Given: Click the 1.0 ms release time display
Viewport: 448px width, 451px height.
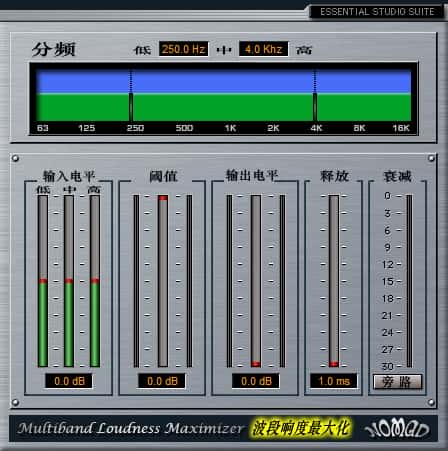Looking at the screenshot, I should point(334,381).
